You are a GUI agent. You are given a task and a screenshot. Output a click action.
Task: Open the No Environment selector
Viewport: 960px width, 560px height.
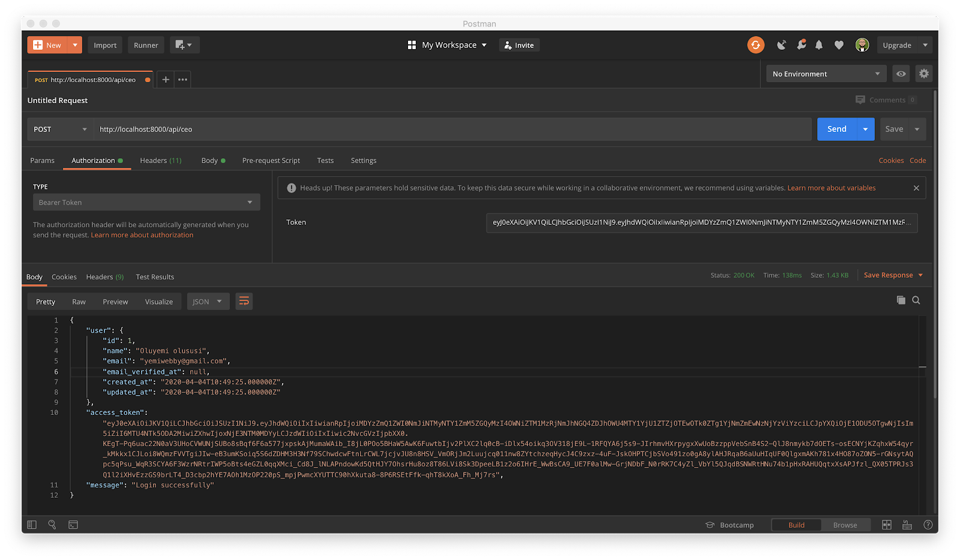point(826,74)
